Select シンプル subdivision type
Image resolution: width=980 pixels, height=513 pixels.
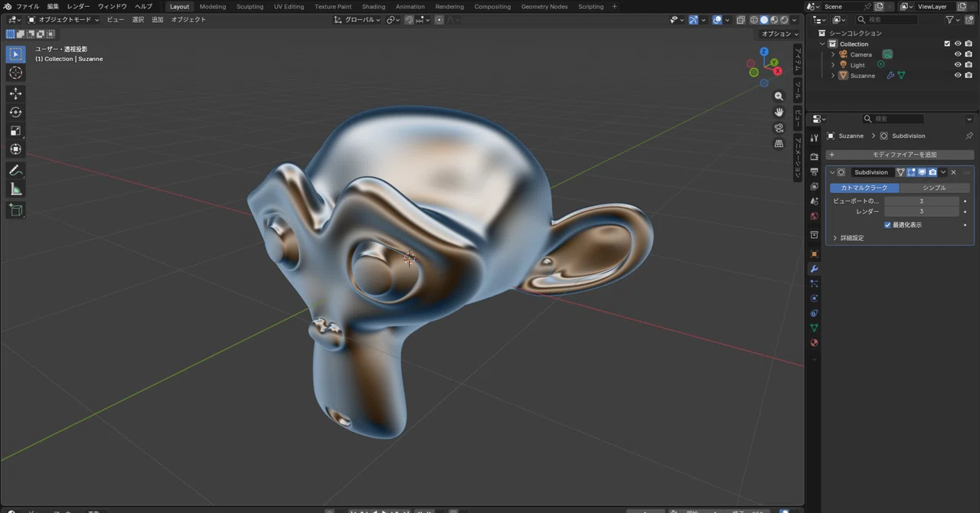pos(934,188)
